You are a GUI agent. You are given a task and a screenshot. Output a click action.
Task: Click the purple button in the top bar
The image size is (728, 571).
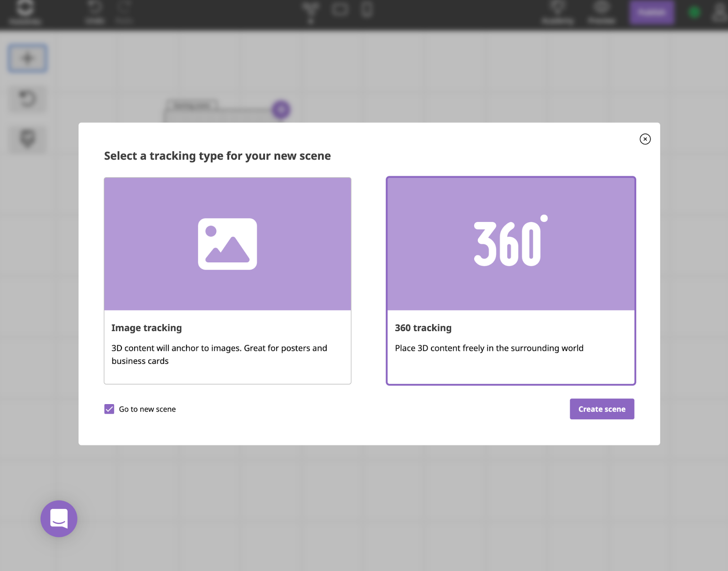[x=651, y=12]
